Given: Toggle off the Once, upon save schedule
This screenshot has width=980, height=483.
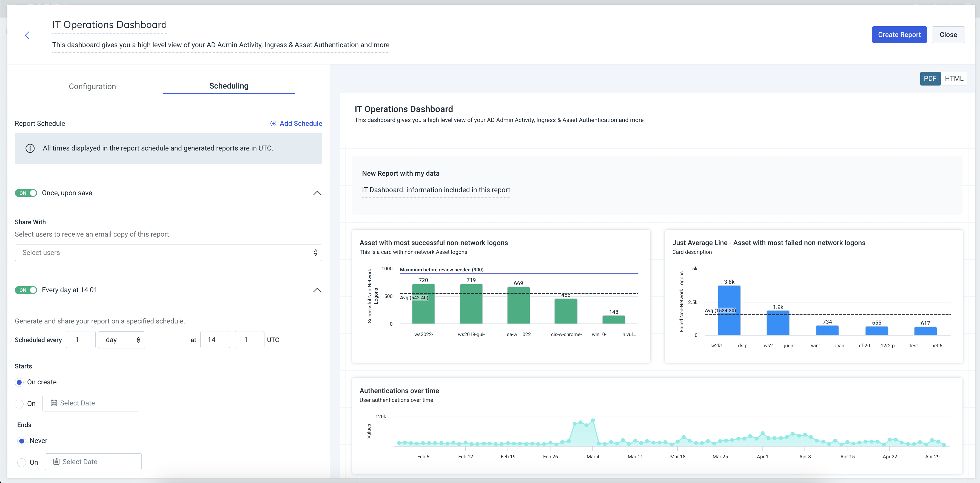Looking at the screenshot, I should coord(26,193).
